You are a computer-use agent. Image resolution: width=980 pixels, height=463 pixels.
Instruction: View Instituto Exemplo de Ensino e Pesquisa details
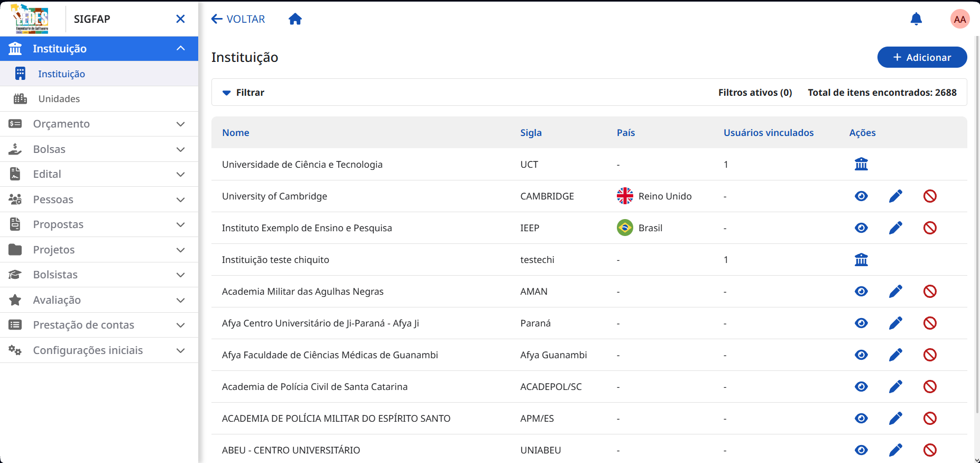[861, 228]
